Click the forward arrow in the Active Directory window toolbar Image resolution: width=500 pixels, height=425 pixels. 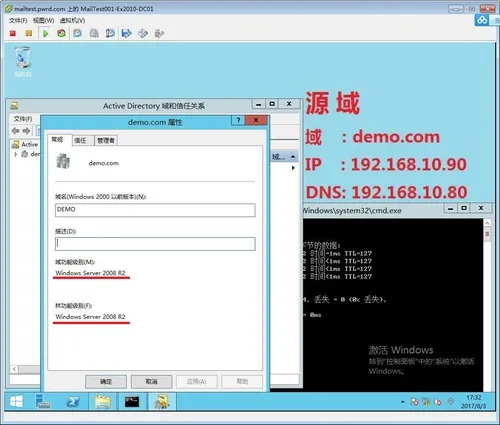(26, 131)
